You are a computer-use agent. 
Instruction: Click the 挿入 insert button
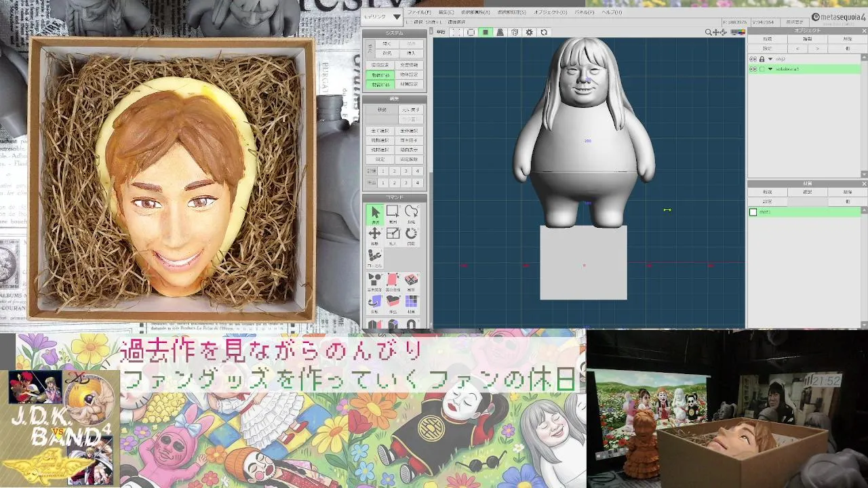[411, 53]
